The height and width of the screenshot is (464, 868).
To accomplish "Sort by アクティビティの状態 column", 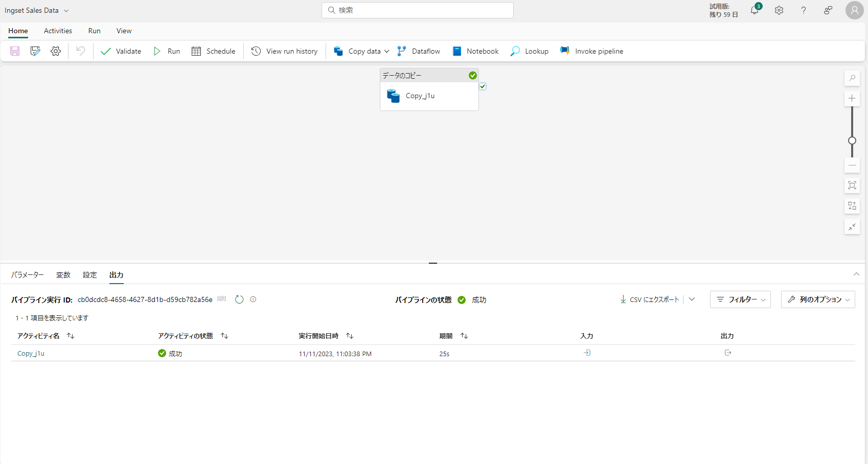I will tap(224, 336).
